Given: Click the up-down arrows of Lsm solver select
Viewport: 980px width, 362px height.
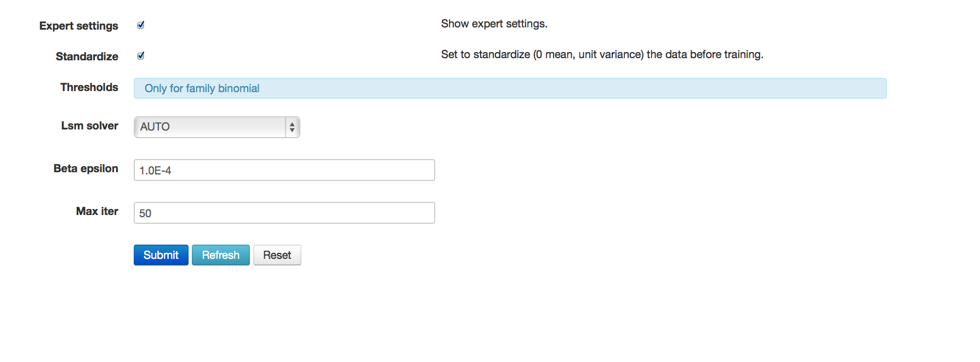Looking at the screenshot, I should tap(292, 127).
